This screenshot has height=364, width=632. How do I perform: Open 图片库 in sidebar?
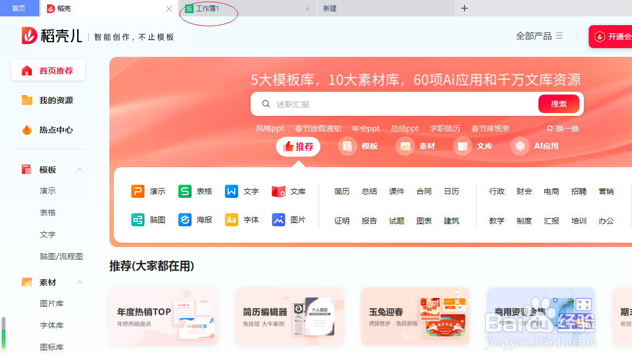[x=51, y=303]
